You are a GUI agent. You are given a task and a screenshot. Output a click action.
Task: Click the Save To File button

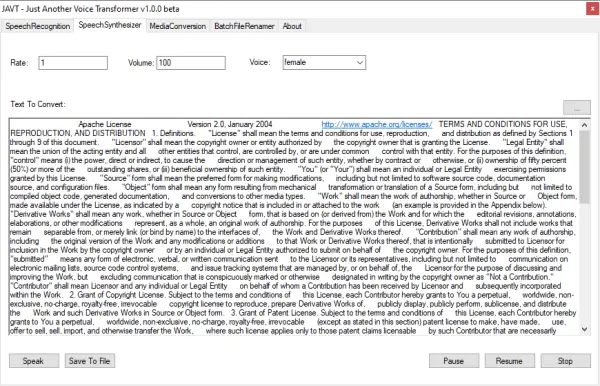(90, 361)
